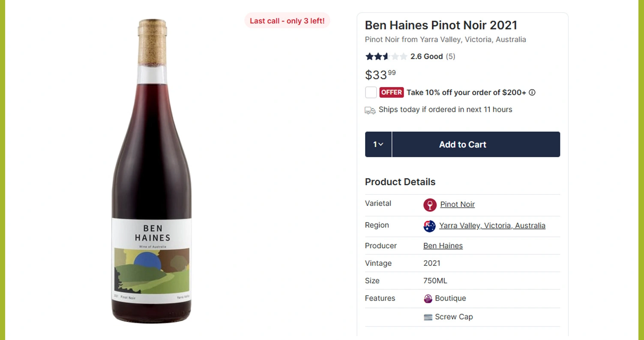The height and width of the screenshot is (340, 644).
Task: Click the review count (5)
Action: [450, 57]
